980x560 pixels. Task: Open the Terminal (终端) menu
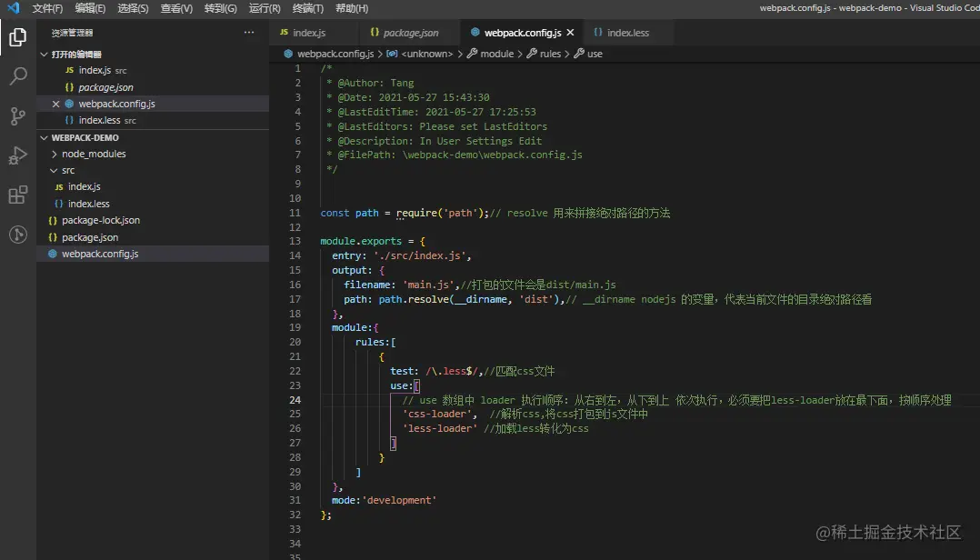[307, 8]
